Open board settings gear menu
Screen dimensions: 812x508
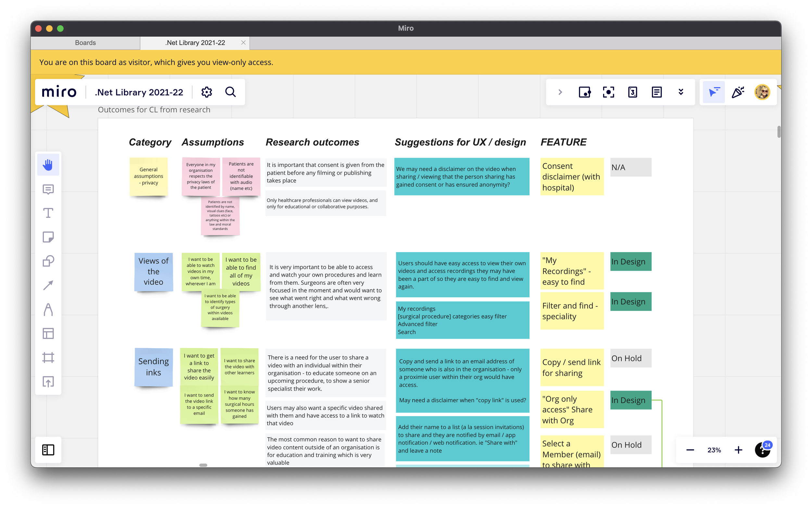coord(207,92)
